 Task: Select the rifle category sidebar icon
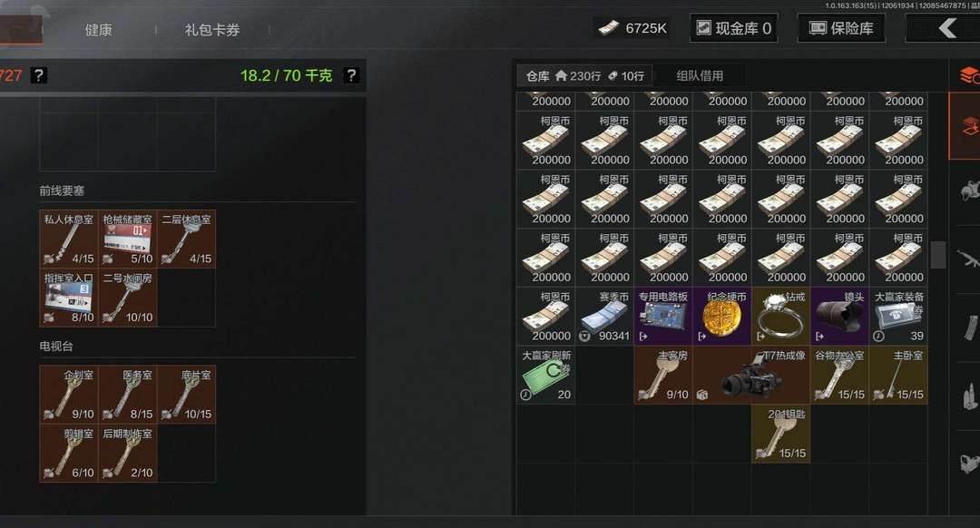tap(967, 257)
